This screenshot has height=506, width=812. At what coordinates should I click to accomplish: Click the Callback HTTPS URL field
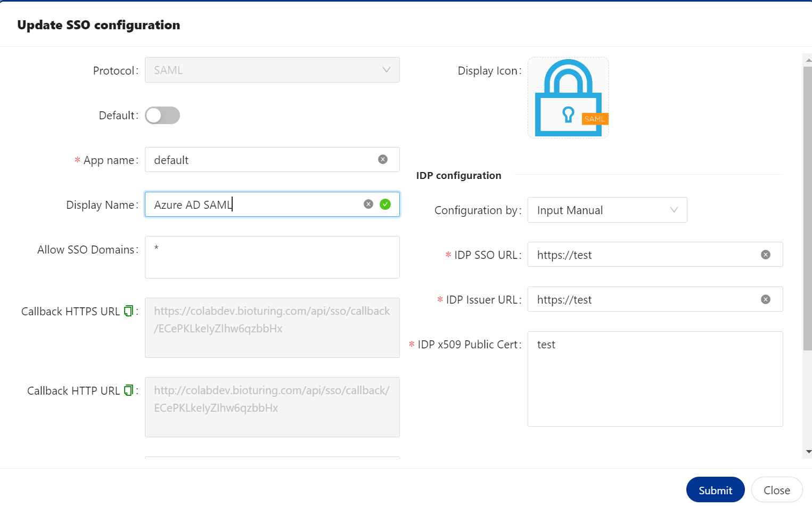[x=272, y=328]
